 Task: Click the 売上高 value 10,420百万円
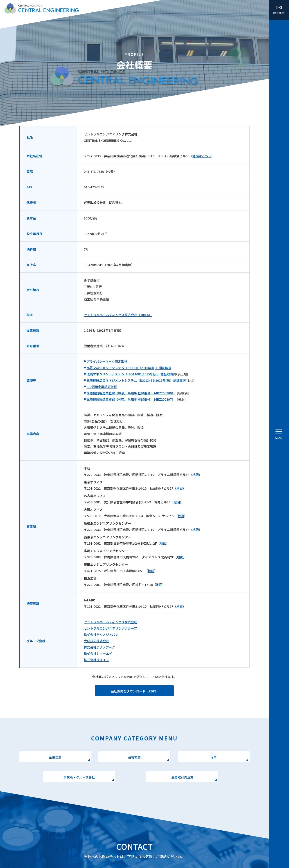pos(94,265)
